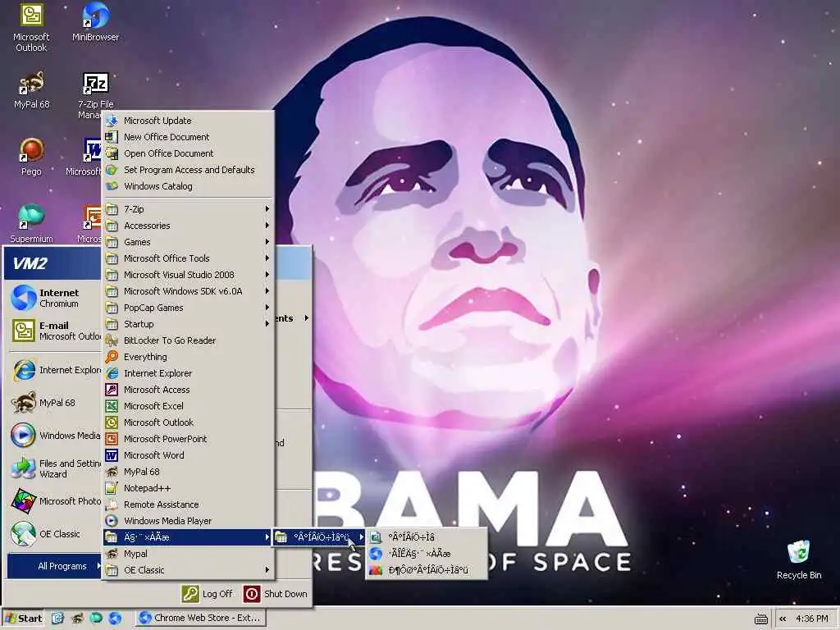Click quick launch MyPal raccoon icon
The height and width of the screenshot is (630, 840).
pyautogui.click(x=77, y=619)
